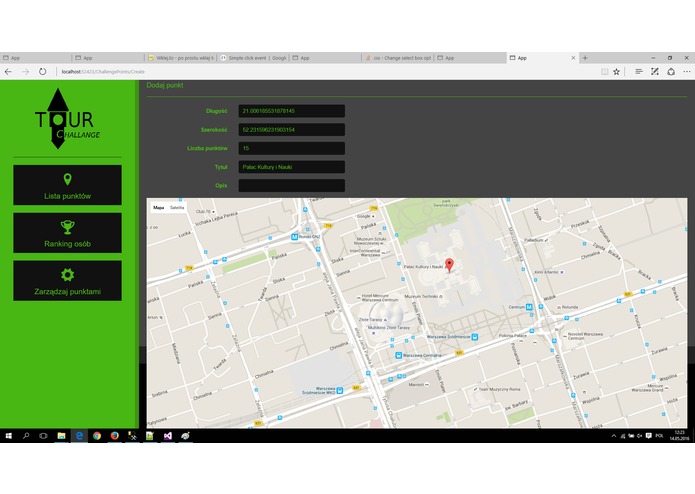695x494 pixels.
Task: Open taskbar search magnifier
Action: click(26, 436)
